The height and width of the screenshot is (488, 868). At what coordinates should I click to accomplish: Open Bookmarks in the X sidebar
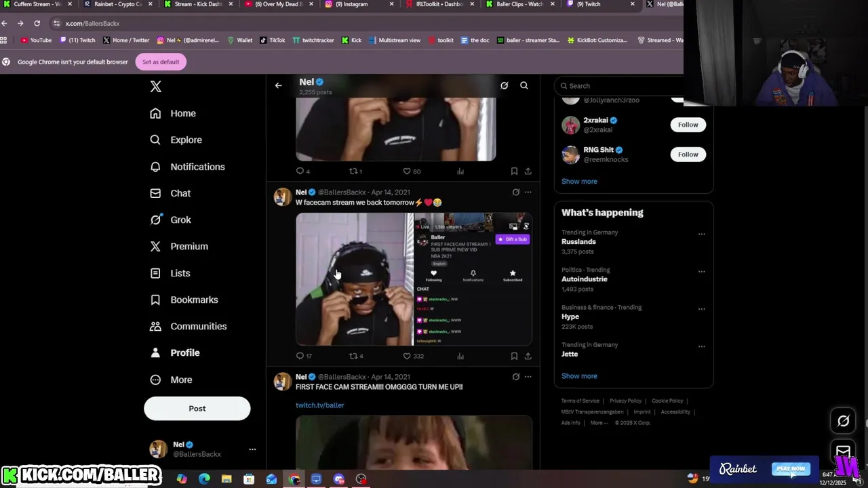[x=184, y=300]
